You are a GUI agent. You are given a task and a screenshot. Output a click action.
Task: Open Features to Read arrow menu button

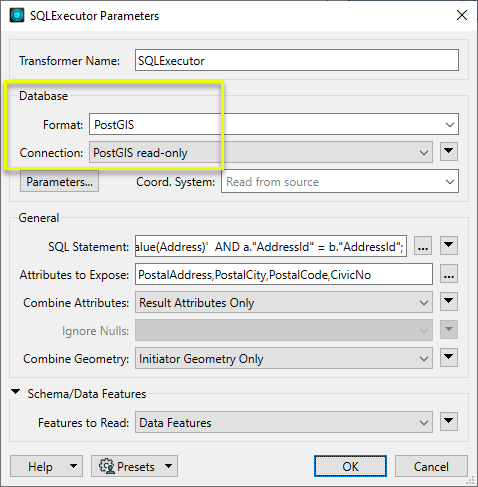(x=449, y=421)
